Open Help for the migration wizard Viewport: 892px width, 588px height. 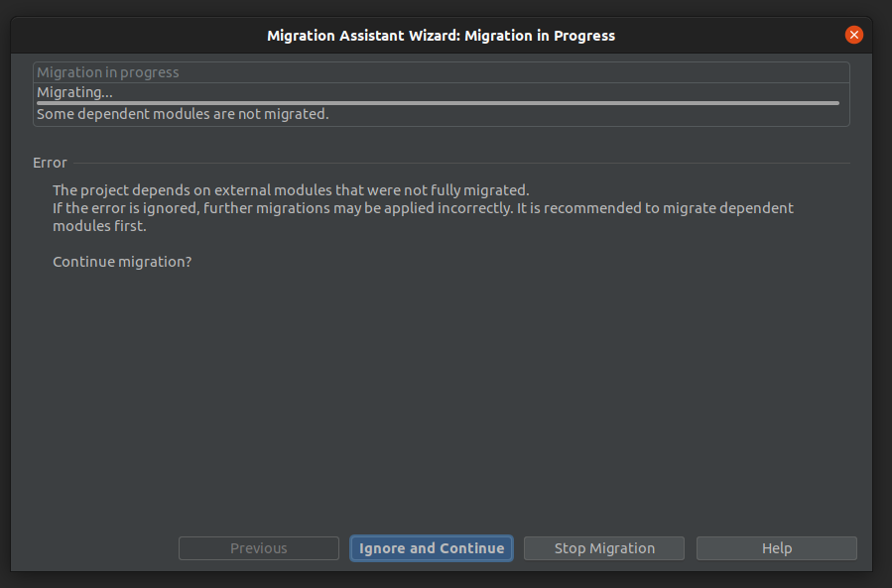click(x=776, y=548)
